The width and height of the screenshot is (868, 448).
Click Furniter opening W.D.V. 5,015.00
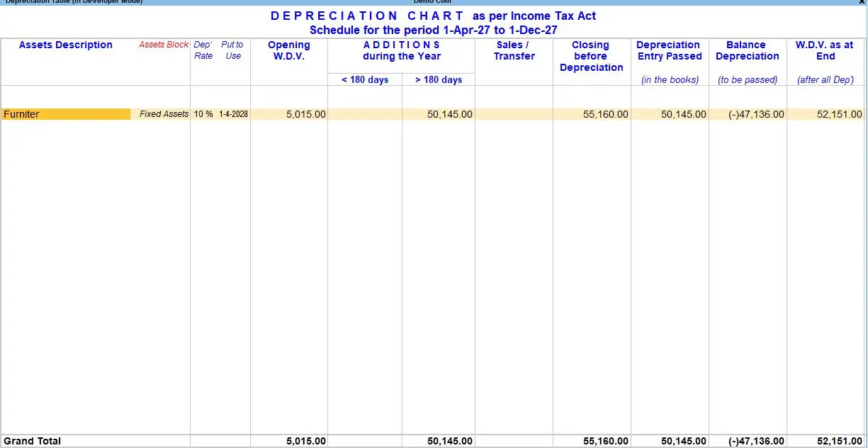click(306, 114)
